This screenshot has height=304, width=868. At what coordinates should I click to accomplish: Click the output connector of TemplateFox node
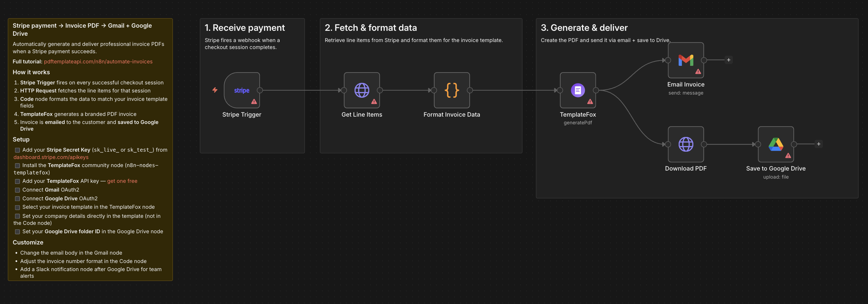pyautogui.click(x=596, y=90)
